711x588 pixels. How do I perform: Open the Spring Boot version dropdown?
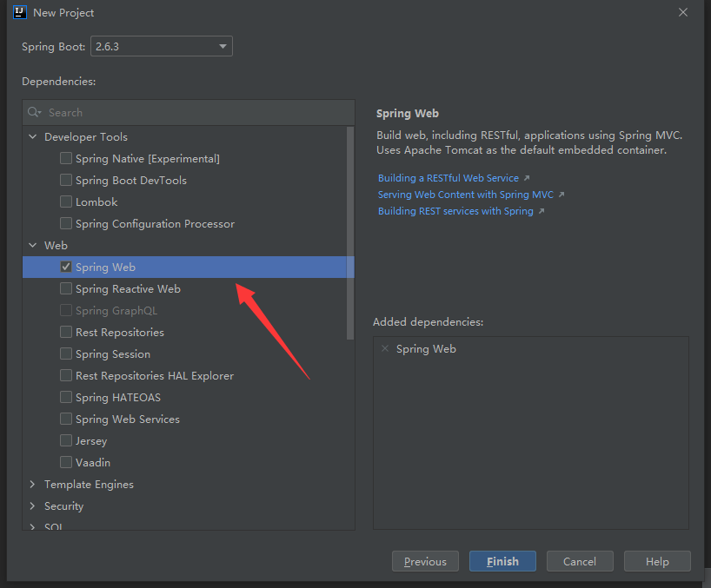161,46
